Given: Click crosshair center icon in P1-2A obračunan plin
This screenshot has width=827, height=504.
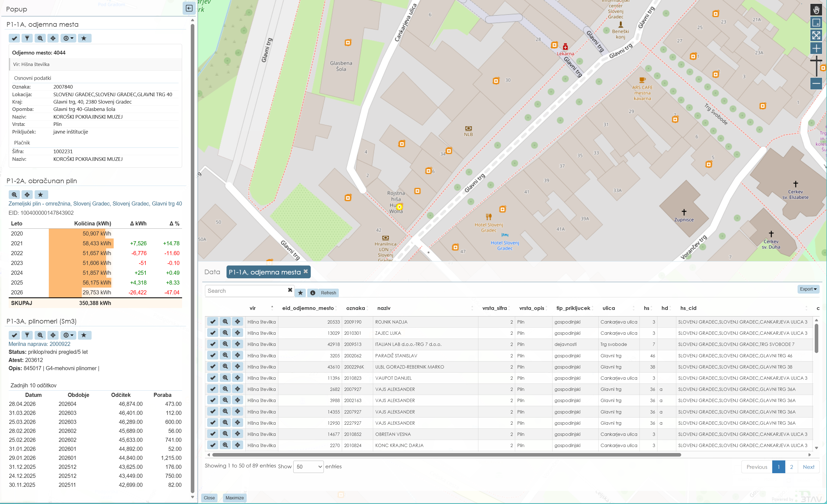Looking at the screenshot, I should [x=27, y=195].
